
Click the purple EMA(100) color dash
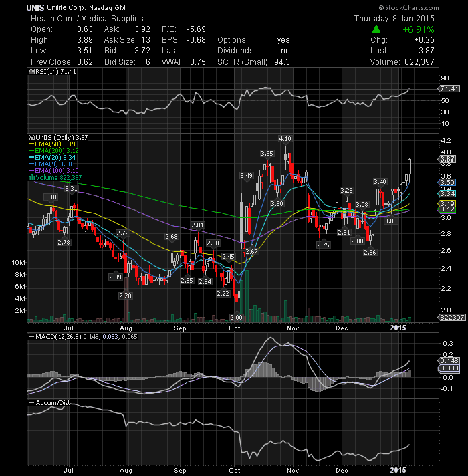coord(31,171)
